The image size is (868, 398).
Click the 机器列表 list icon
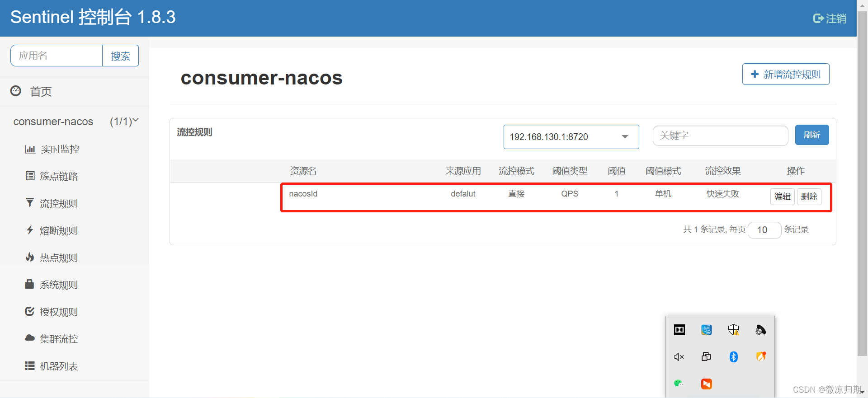pyautogui.click(x=30, y=366)
